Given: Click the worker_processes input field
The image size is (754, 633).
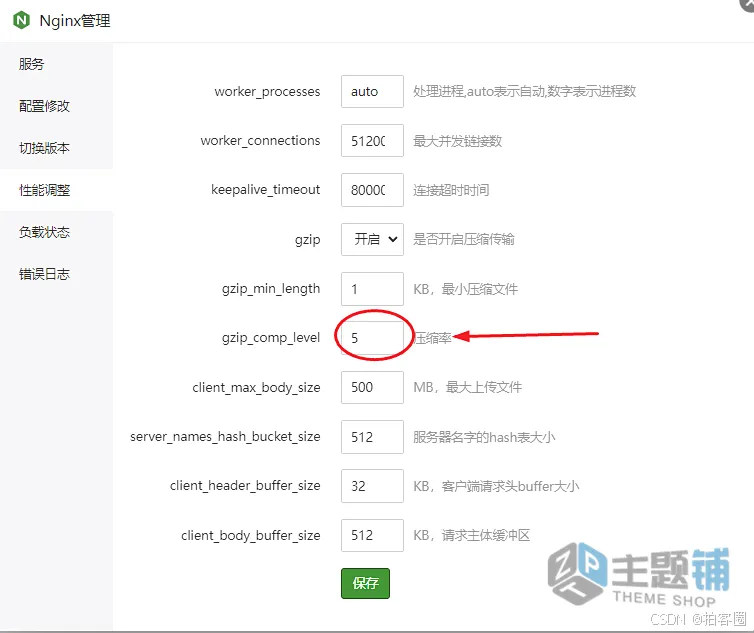Looking at the screenshot, I should [x=372, y=91].
